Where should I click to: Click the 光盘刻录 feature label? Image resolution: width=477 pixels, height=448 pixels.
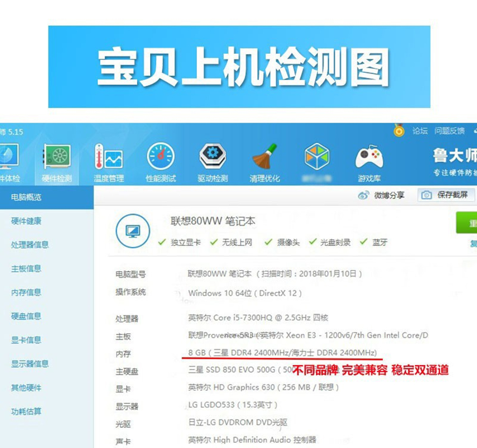(335, 242)
